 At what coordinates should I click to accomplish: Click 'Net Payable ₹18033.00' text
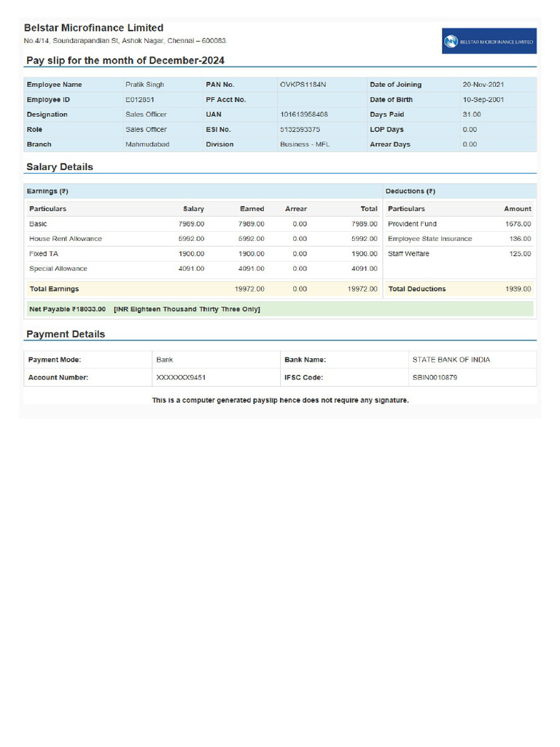coord(68,309)
